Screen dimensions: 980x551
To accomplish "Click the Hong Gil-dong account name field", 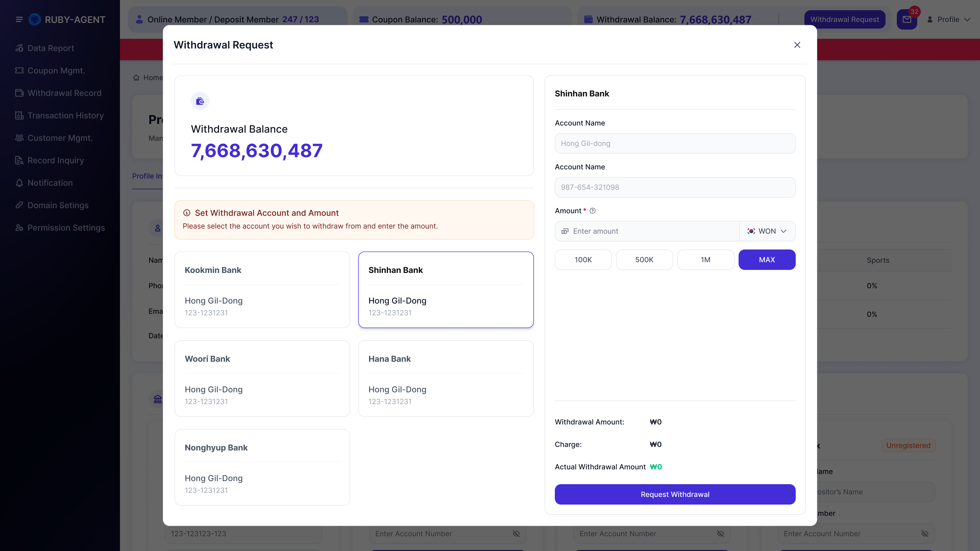I will click(x=675, y=143).
